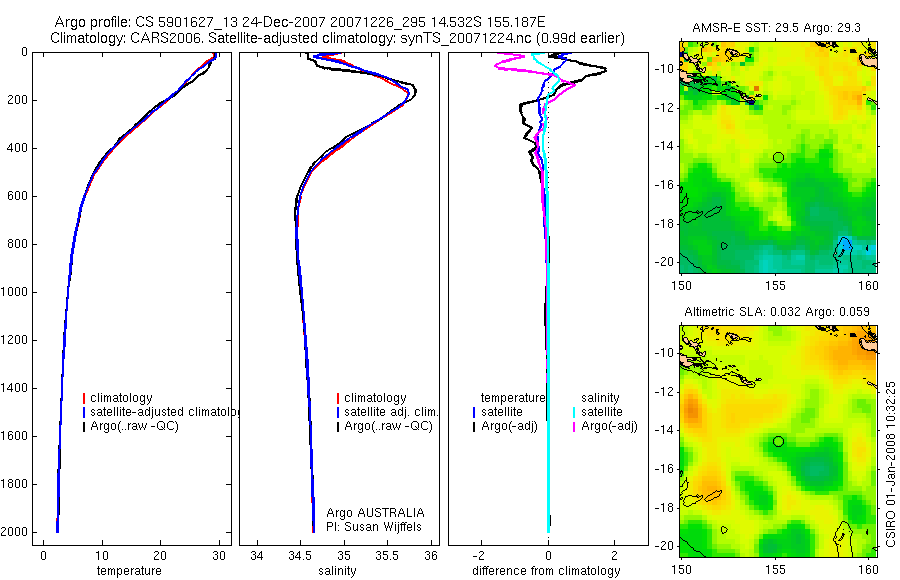Select the 'difference from climatology' axis label
The height and width of the screenshot is (580, 900).
point(546,570)
